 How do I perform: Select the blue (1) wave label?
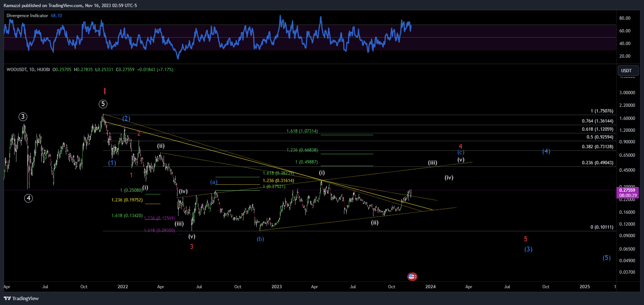[x=112, y=163]
